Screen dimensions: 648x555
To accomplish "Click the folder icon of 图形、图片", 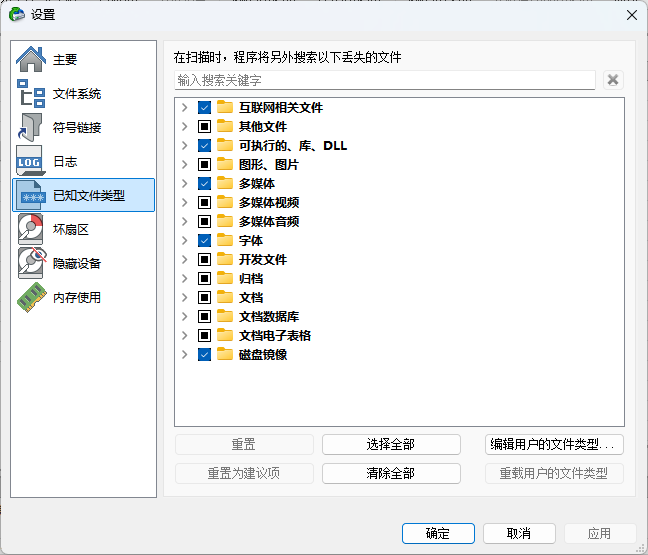I will tap(225, 164).
